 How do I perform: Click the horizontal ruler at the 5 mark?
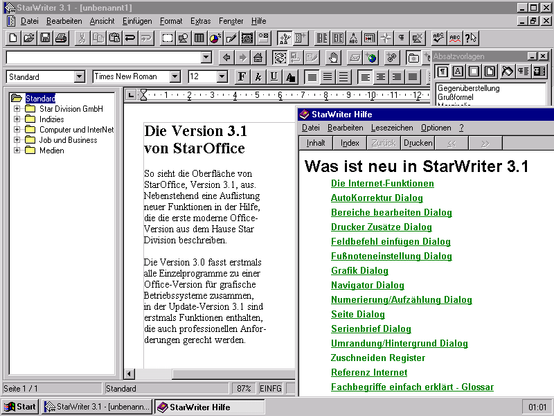click(257, 95)
